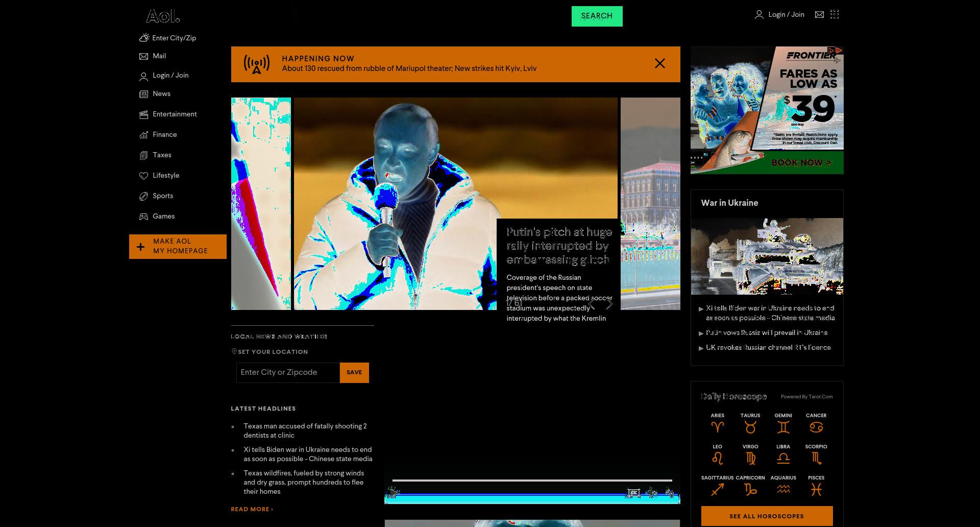Click the green SEARCH button

(x=597, y=16)
